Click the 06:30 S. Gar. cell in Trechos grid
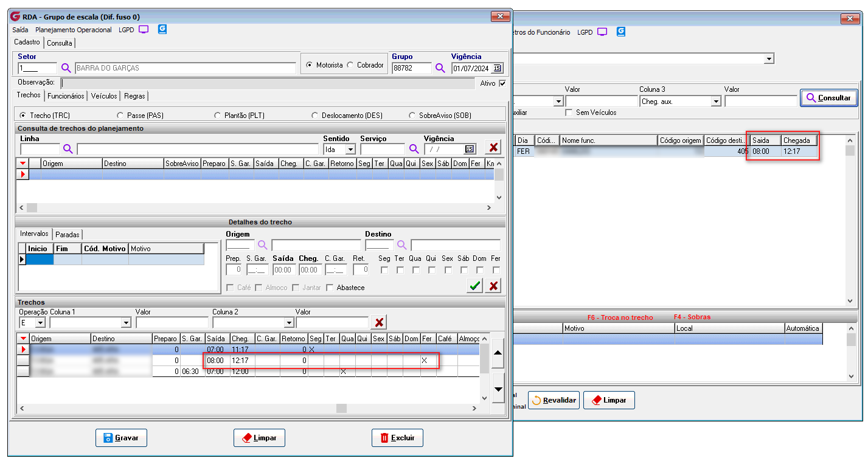 tap(192, 371)
